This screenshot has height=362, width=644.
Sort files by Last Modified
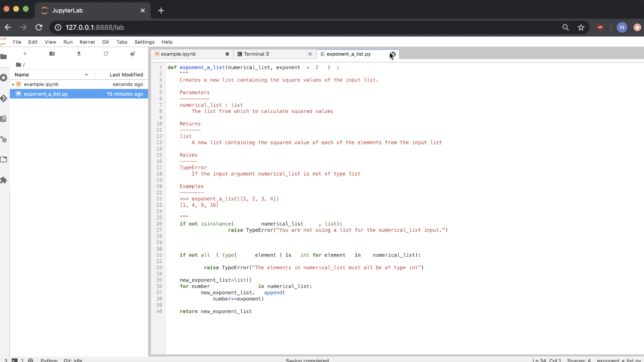pyautogui.click(x=126, y=75)
